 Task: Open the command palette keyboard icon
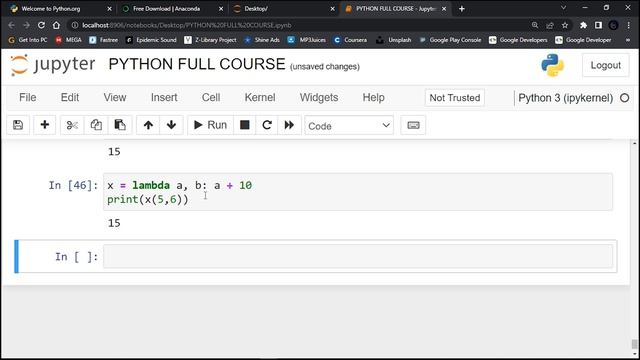[x=413, y=125]
